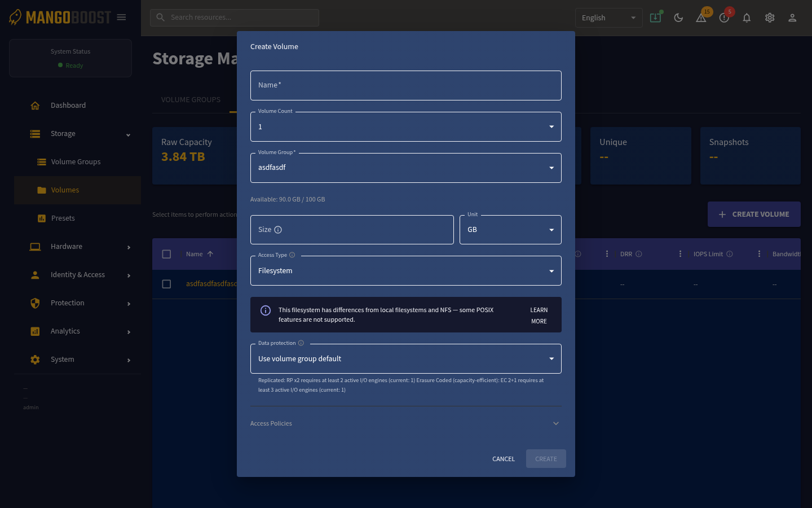Image resolution: width=812 pixels, height=508 pixels.
Task: Click the Volumes folder icon
Action: (x=42, y=190)
